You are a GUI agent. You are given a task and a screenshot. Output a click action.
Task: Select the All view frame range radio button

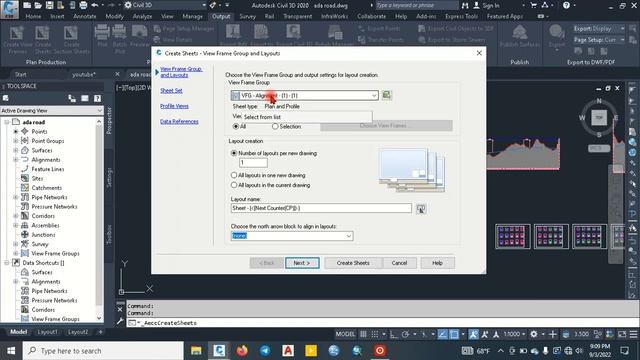[x=236, y=127]
